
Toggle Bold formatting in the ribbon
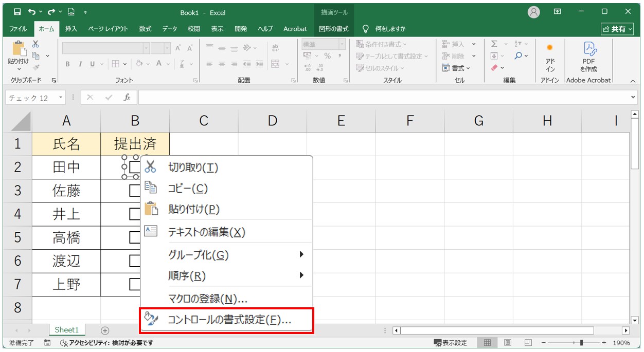pos(68,64)
